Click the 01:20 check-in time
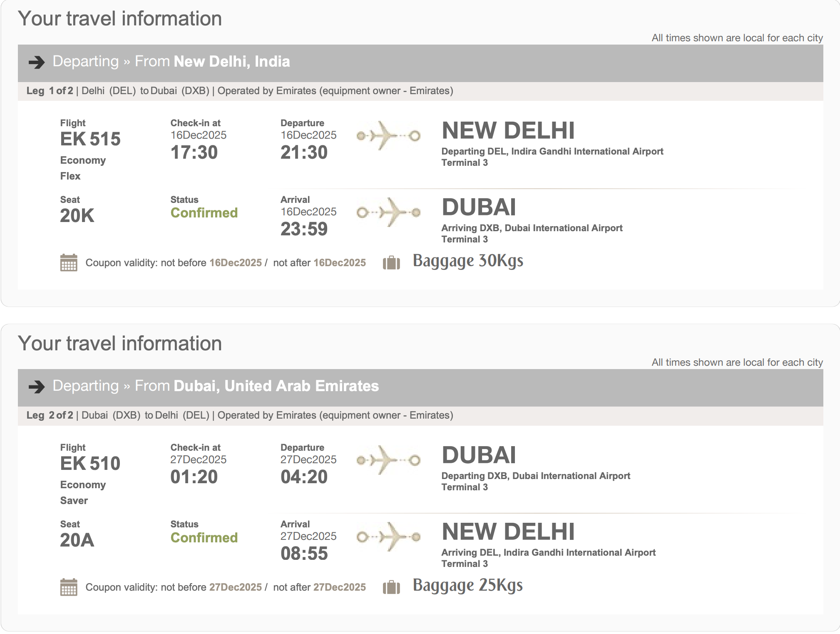The width and height of the screenshot is (840, 634). (x=194, y=477)
